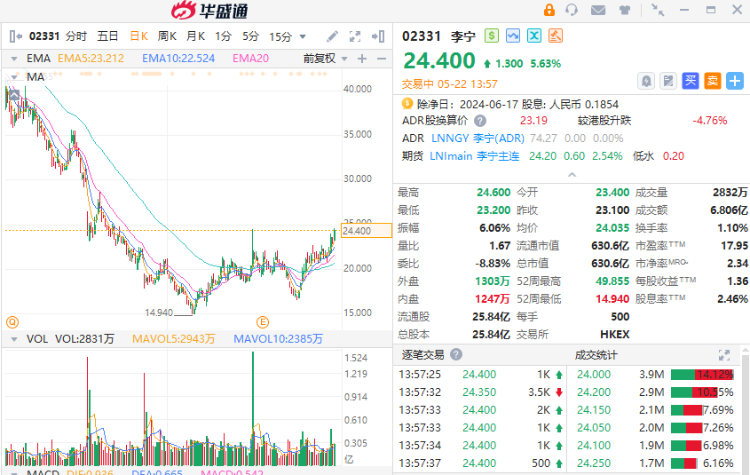Click the 成交额 value 6.806亿
The height and width of the screenshot is (475, 750).
[729, 210]
